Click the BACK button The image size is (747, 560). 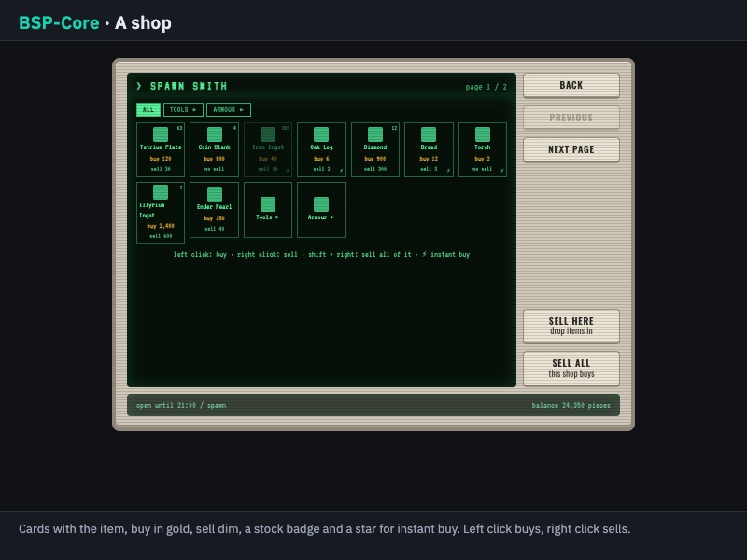[571, 85]
